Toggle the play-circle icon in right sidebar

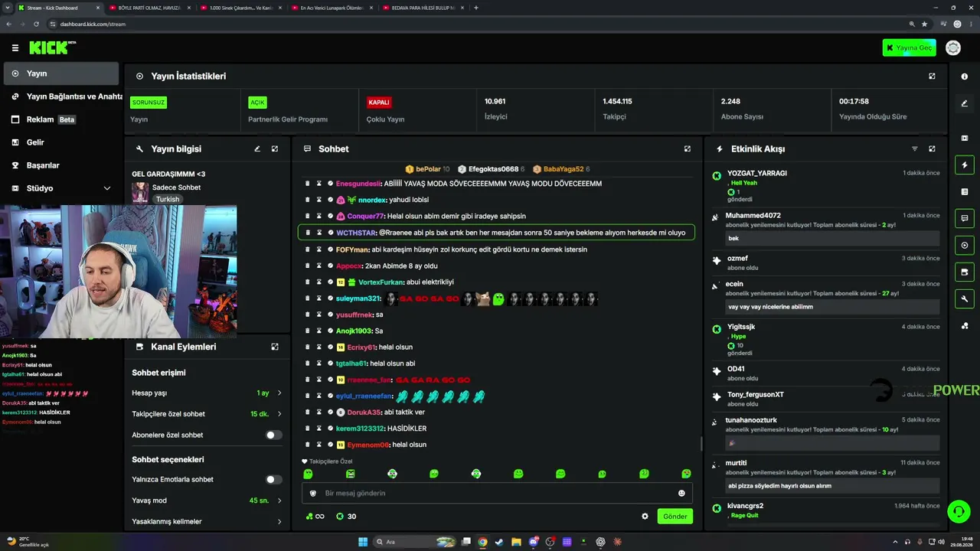965,245
